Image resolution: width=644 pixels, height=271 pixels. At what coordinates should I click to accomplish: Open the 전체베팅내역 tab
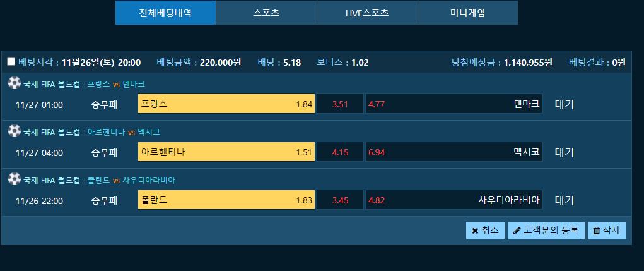165,13
